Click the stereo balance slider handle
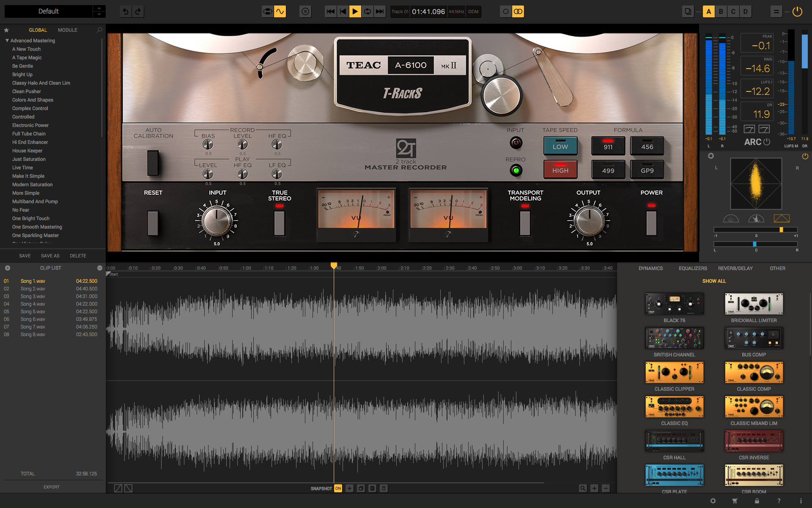Viewport: 812px width, 508px height. [754, 244]
